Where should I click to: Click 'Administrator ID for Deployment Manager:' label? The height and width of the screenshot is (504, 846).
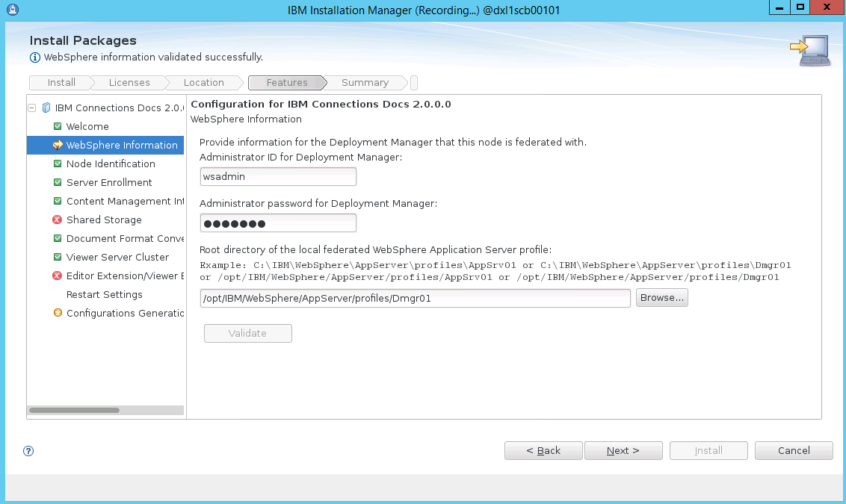300,158
